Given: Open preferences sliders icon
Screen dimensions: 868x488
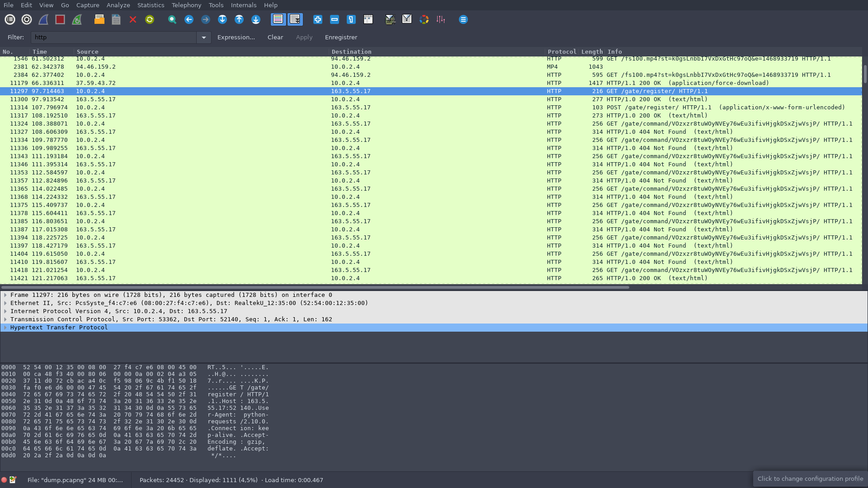Looking at the screenshot, I should click(x=441, y=19).
